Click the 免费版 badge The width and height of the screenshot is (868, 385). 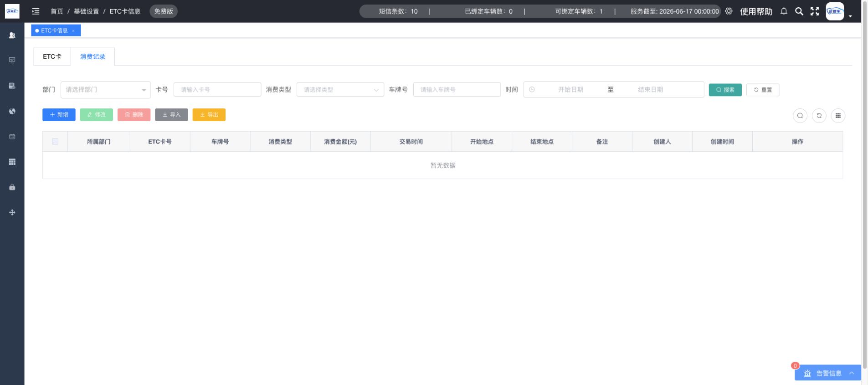tap(164, 11)
